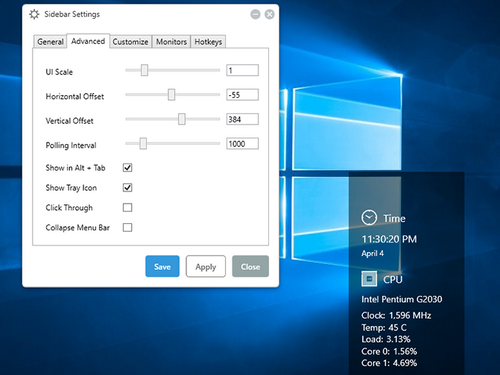Close Sidebar Settings via the X icon

[x=269, y=14]
